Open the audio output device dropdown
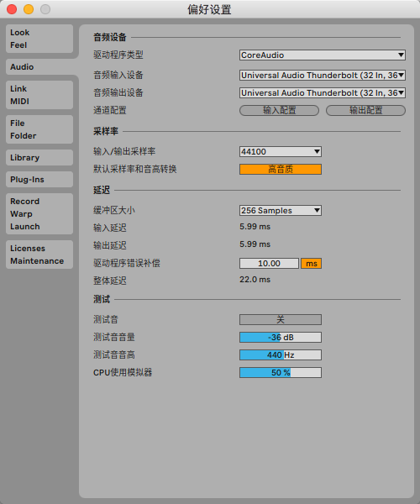The height and width of the screenshot is (504, 420). [323, 93]
